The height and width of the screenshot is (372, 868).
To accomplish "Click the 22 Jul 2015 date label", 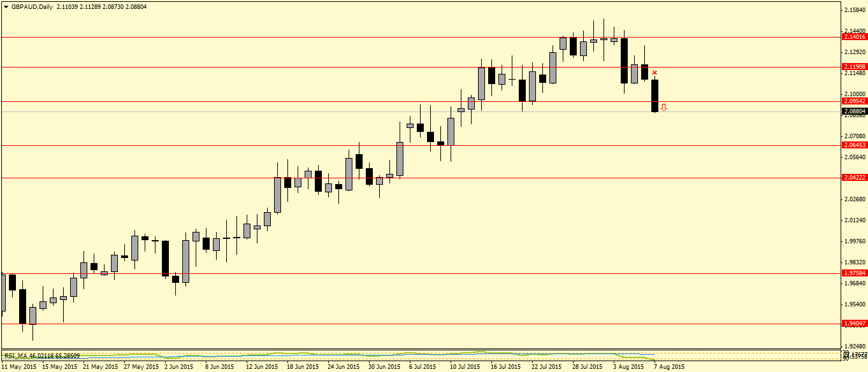I will [x=547, y=367].
